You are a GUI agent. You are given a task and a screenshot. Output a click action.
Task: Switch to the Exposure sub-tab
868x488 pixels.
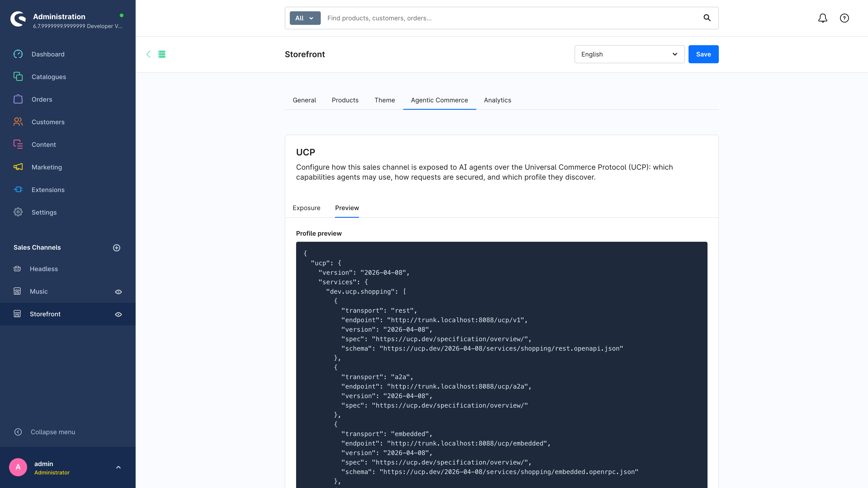(306, 208)
